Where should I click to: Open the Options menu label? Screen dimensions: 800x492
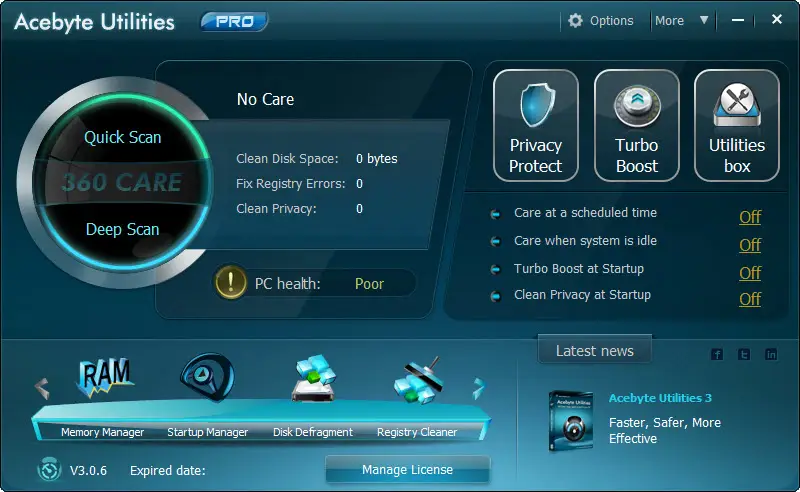[x=611, y=21]
